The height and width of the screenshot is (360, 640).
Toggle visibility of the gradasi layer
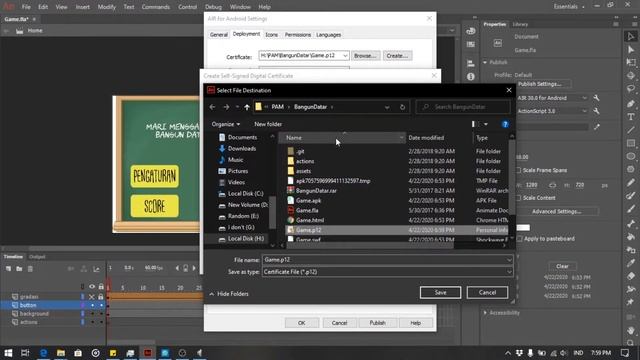click(92, 297)
